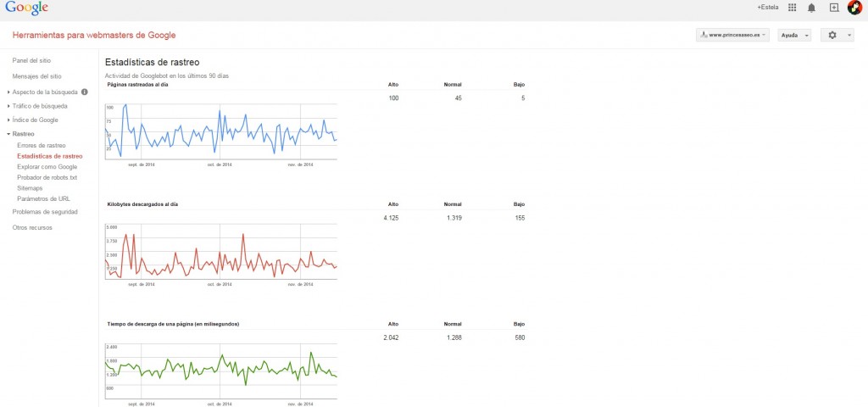Image resolution: width=868 pixels, height=407 pixels.
Task: Click the Normal value 1.288
Action: click(x=454, y=337)
